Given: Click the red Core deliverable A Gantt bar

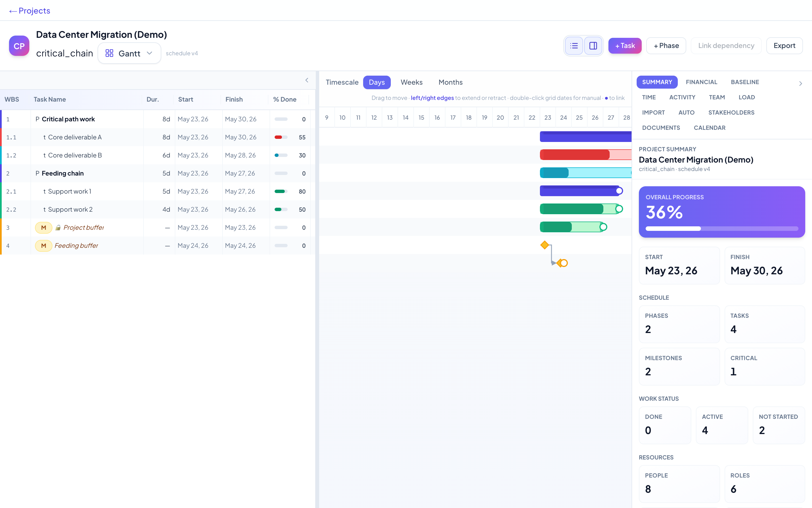Looking at the screenshot, I should coord(586,155).
